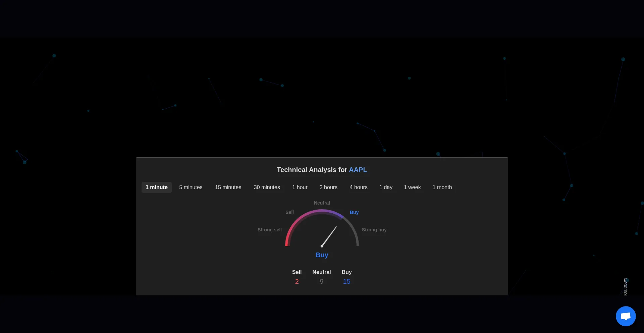Click the red Sell count of 2
Image resolution: width=644 pixels, height=333 pixels.
click(297, 282)
